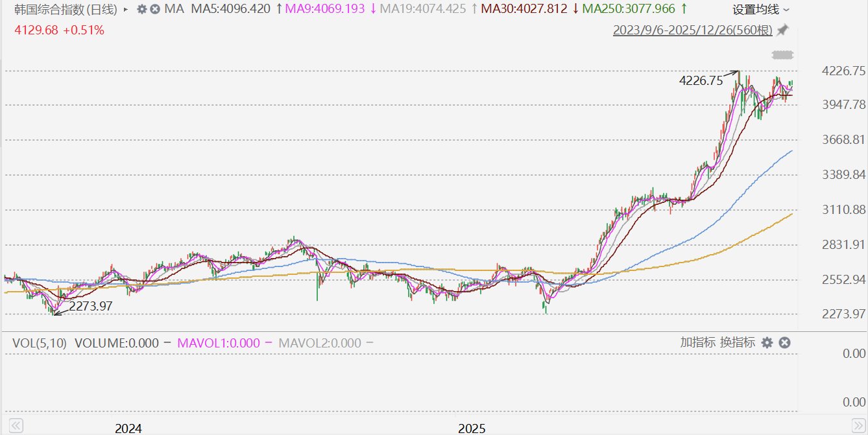Click the VOLUME:0.000 readout
This screenshot has width=868, height=435.
coord(117,343)
